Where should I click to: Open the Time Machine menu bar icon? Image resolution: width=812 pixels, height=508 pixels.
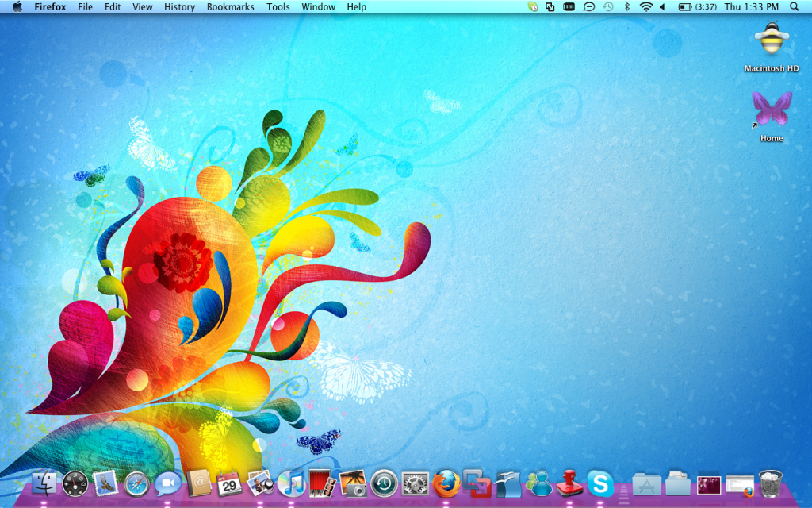click(608, 6)
